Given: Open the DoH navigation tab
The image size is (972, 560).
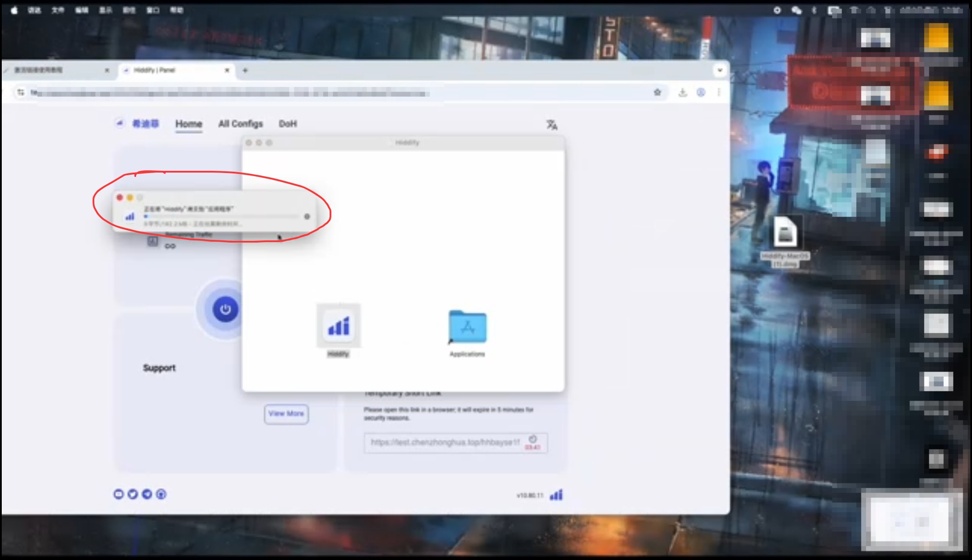Looking at the screenshot, I should coord(288,124).
